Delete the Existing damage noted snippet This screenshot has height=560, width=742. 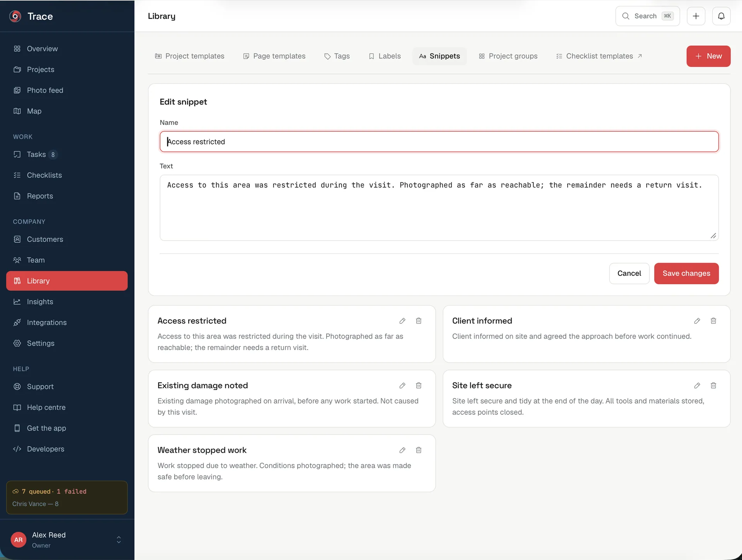419,385
